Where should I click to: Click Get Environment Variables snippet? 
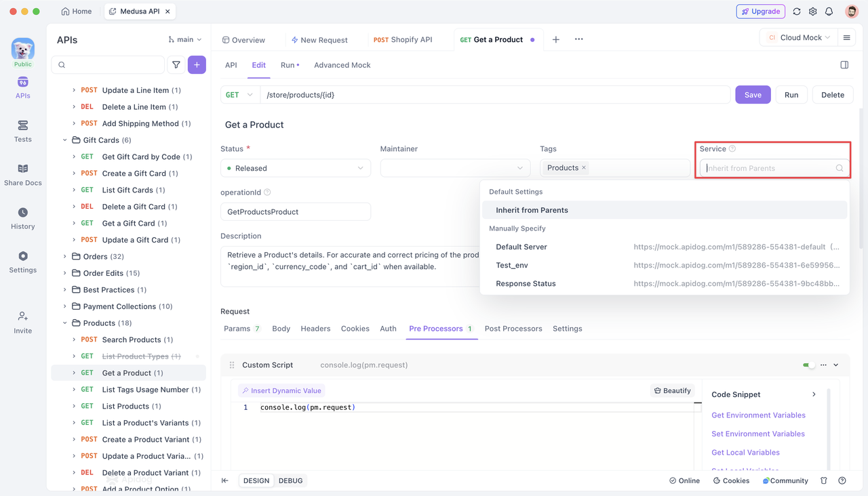[758, 415]
